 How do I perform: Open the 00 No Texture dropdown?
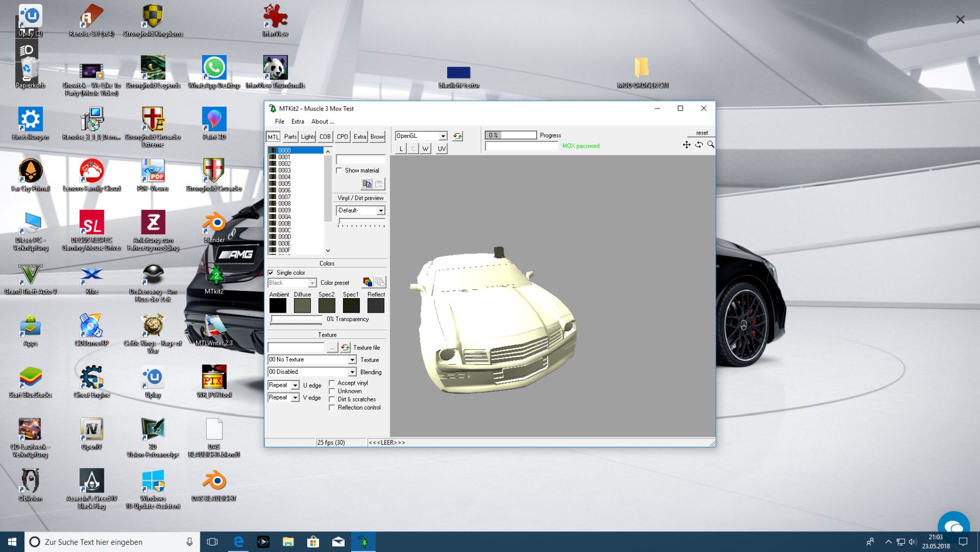point(312,360)
